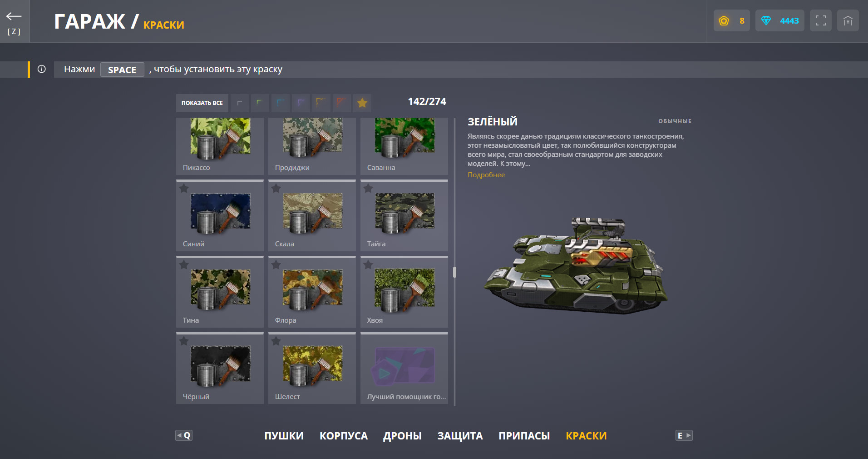Favorite the Тина paint star

click(184, 264)
